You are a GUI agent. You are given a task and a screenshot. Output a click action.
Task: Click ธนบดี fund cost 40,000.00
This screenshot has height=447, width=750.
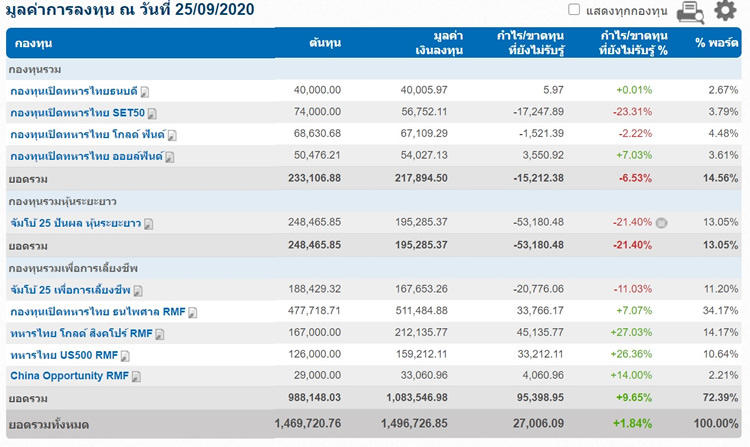coord(317,90)
